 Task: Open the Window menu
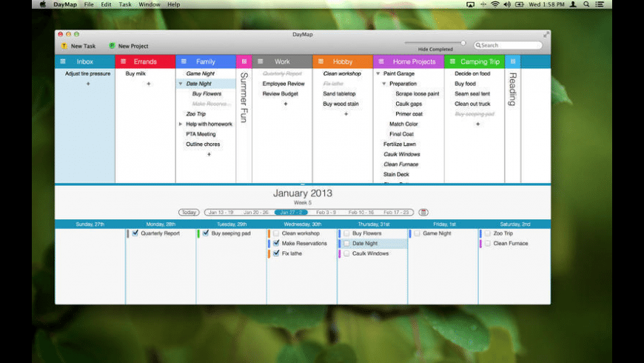pos(149,4)
